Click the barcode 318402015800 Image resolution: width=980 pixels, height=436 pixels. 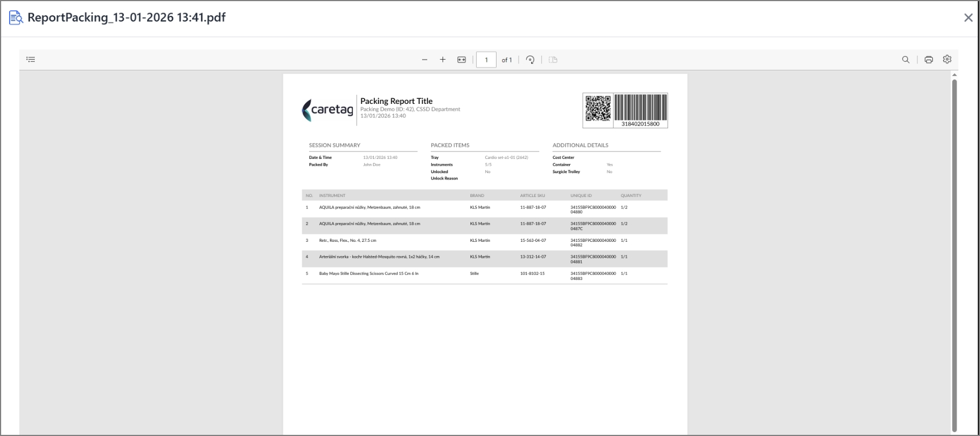tap(640, 111)
